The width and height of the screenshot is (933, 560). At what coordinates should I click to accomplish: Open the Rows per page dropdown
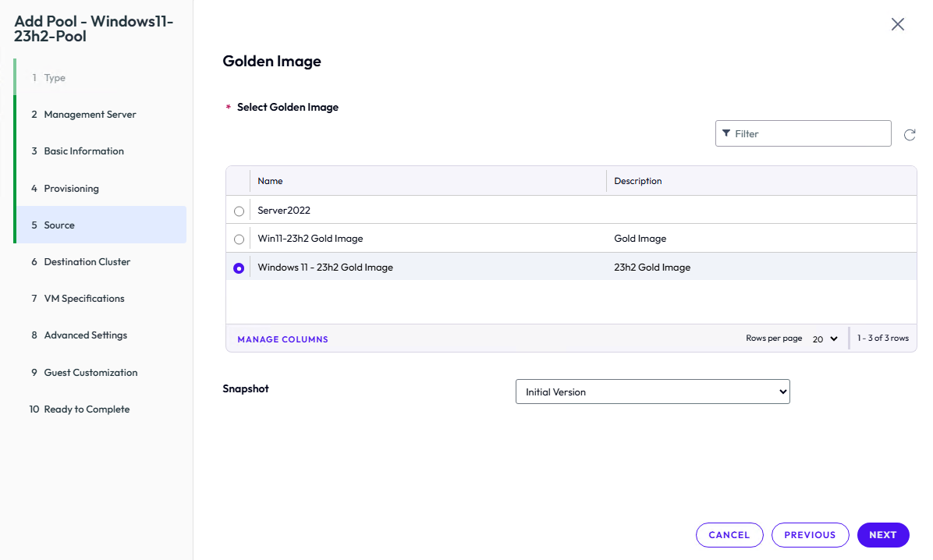[x=825, y=338]
